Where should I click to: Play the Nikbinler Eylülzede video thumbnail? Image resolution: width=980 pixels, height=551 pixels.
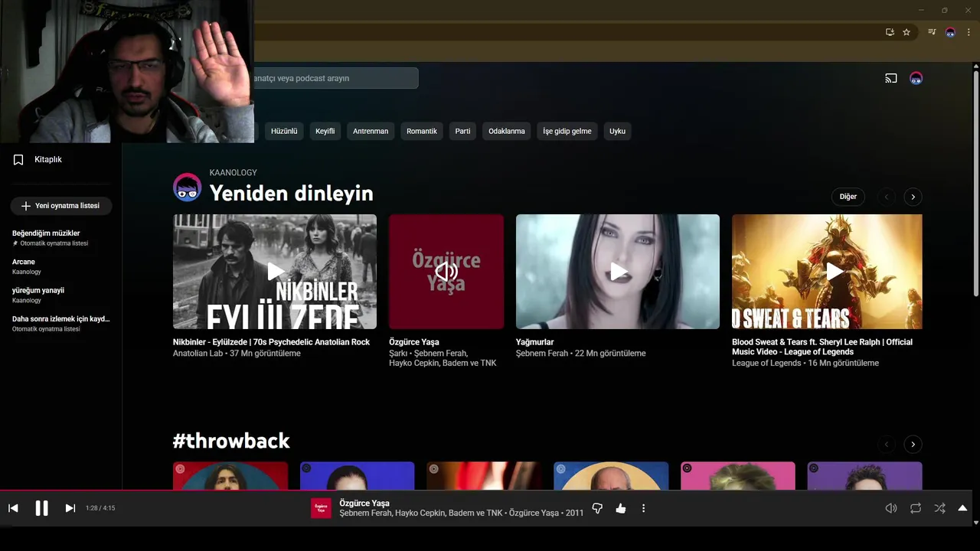point(275,272)
